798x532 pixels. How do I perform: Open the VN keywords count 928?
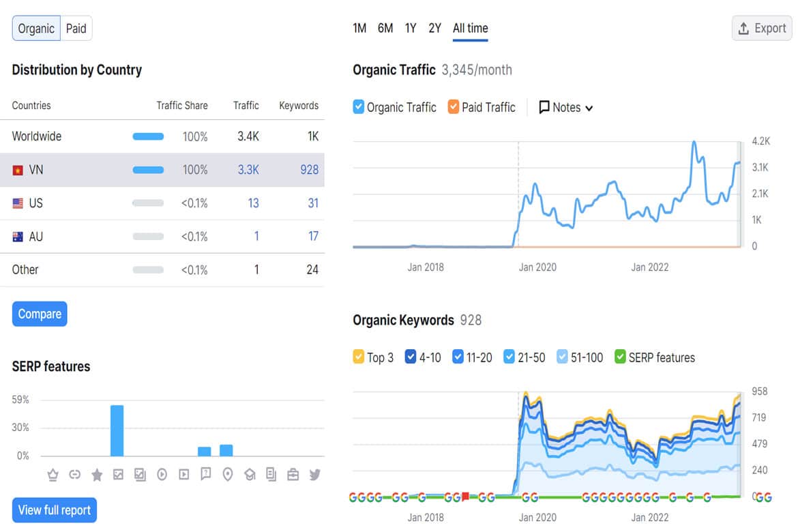(310, 170)
